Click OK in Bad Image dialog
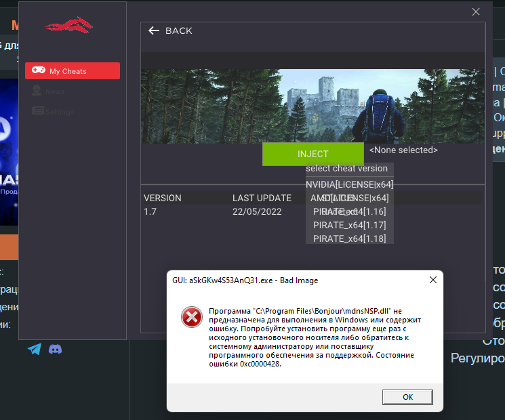Viewport: 505px width, 420px height. coord(407,397)
